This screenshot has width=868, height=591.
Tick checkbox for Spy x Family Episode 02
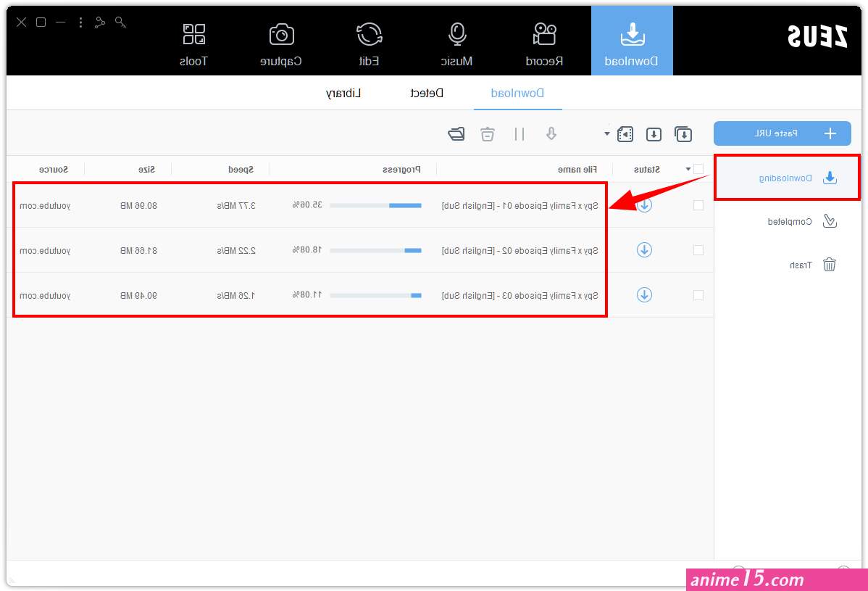pyautogui.click(x=698, y=250)
